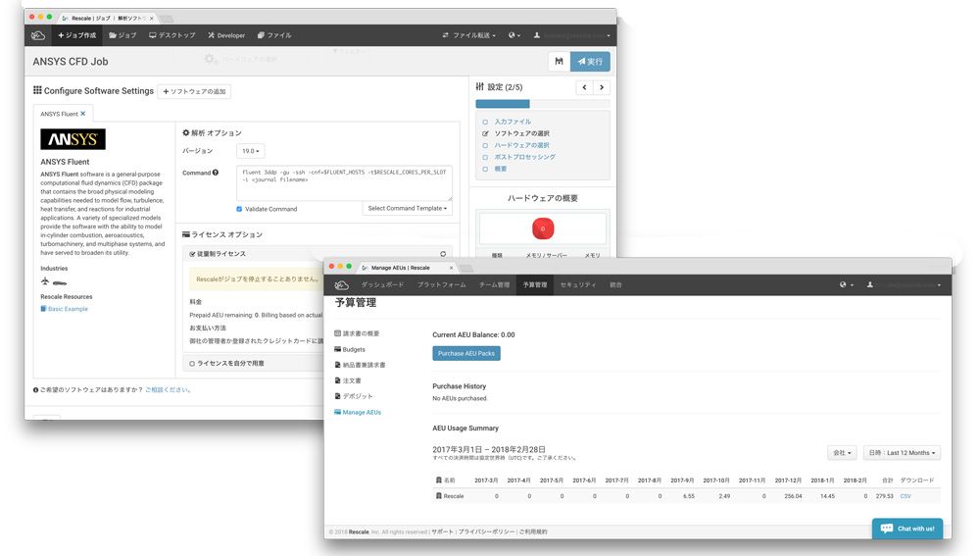Click the sliders icon beside 設定 (2/5)
This screenshot has height=556, width=980.
click(x=479, y=86)
